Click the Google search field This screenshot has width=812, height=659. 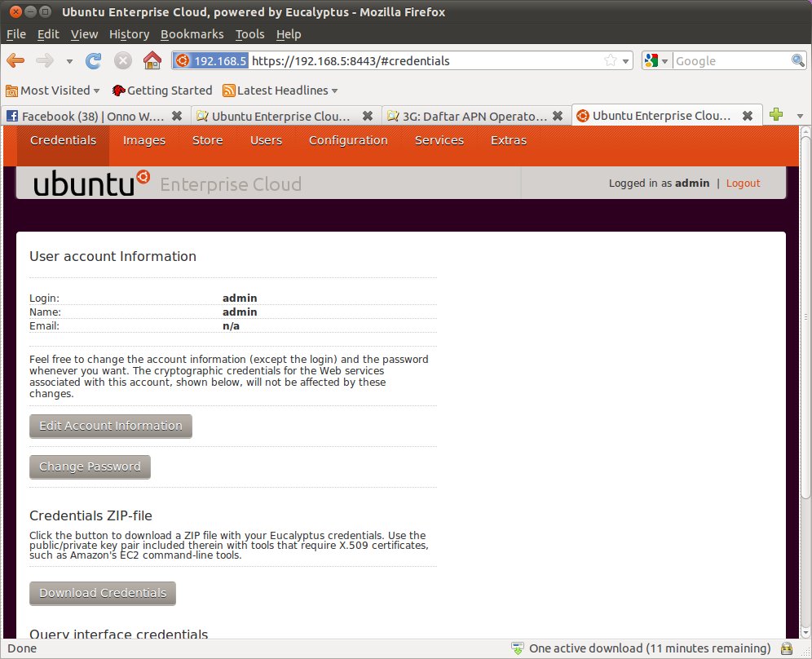pos(732,60)
